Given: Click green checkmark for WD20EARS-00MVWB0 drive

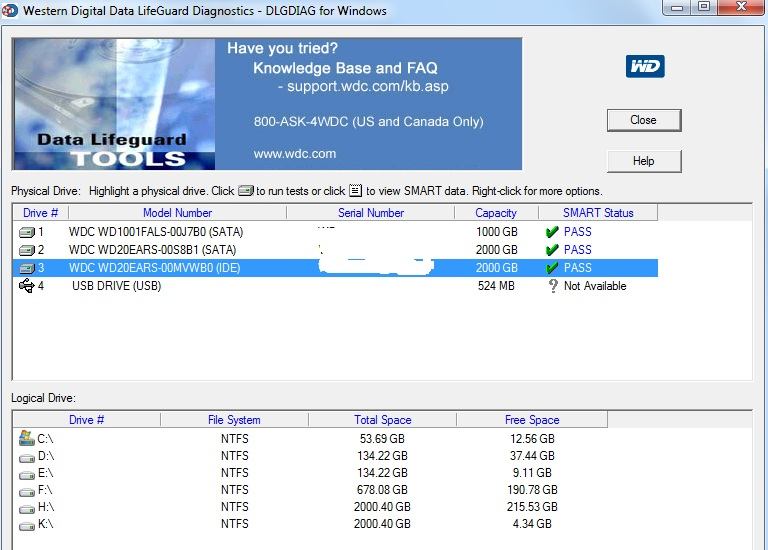Looking at the screenshot, I should point(552,267).
